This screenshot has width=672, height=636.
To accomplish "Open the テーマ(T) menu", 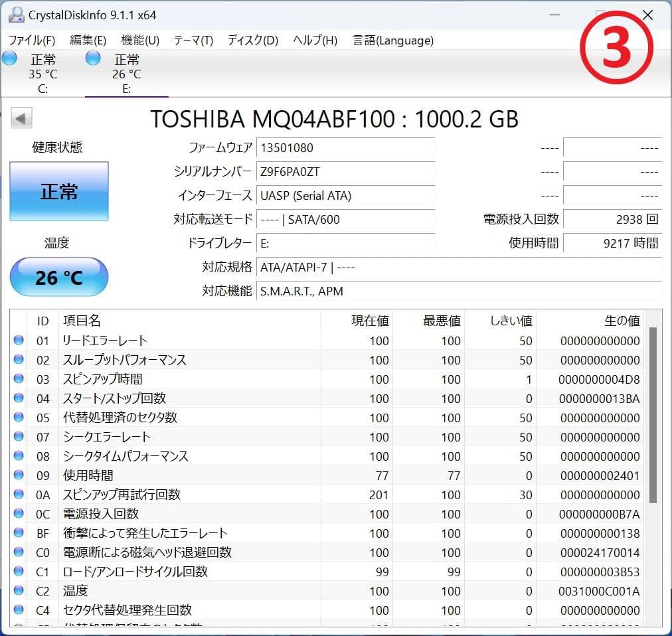I will pos(192,40).
